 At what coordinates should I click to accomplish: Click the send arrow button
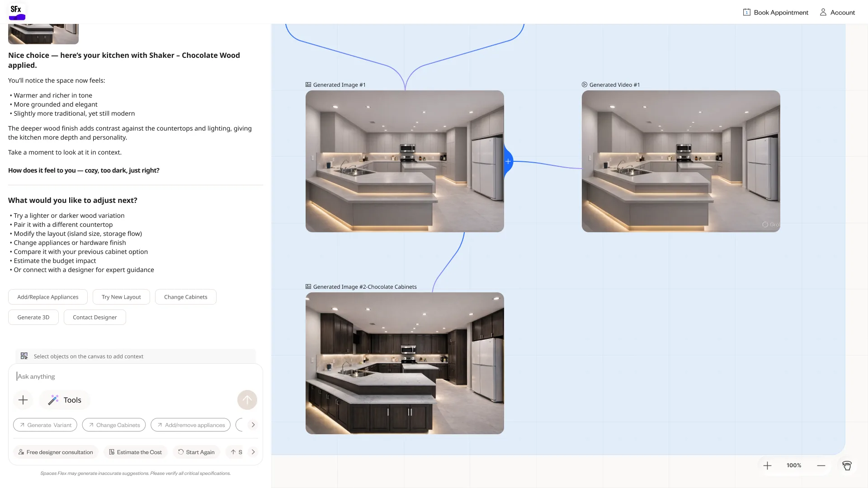[247, 400]
